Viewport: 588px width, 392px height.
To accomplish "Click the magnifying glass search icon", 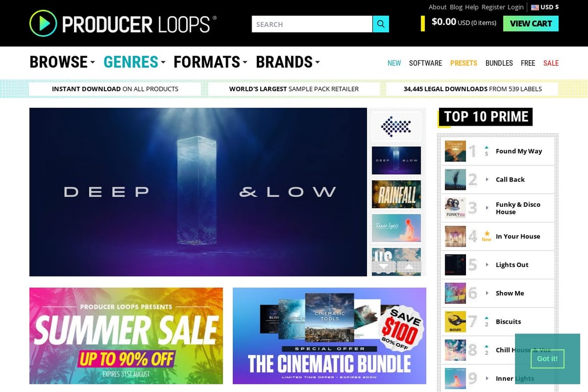I will (x=381, y=24).
